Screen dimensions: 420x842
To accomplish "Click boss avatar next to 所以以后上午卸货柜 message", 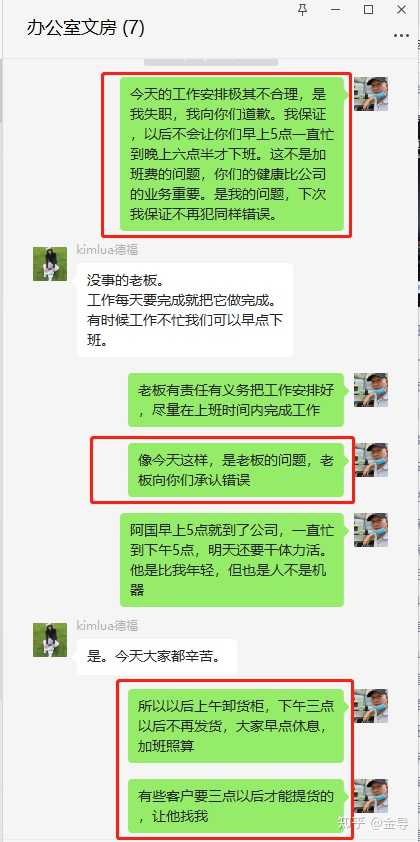I will point(371,706).
